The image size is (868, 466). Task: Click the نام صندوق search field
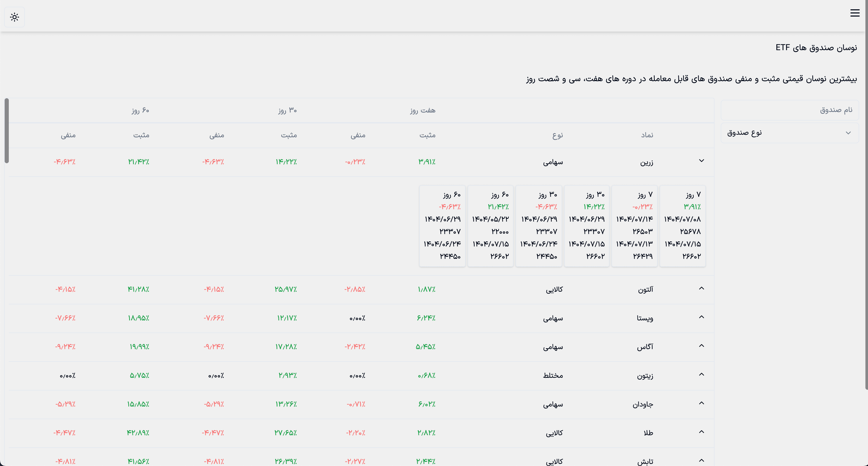789,110
